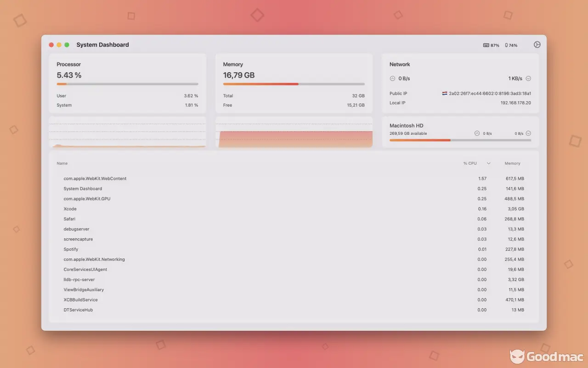Click the keyboard battery icon showing 87%
This screenshot has width=588, height=368.
pos(486,46)
